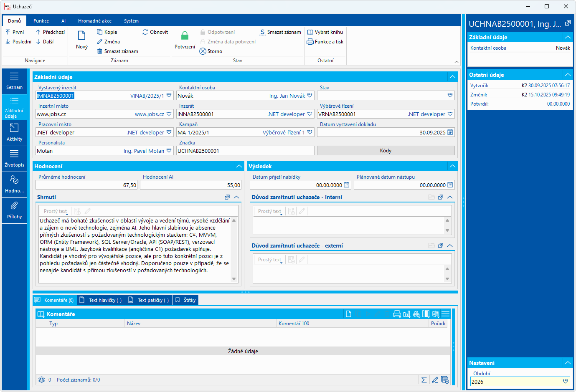The image size is (576, 392).
Task: Open hamburger menu in Komentáře toolbar
Action: (446, 314)
